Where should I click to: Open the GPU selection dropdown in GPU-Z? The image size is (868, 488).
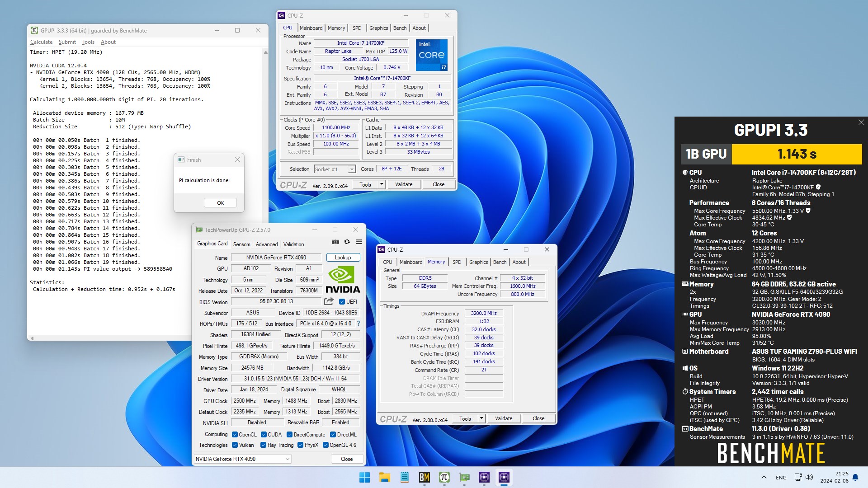tap(243, 459)
